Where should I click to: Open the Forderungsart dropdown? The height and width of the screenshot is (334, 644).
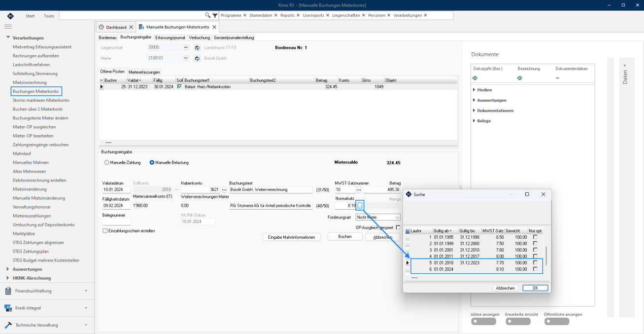[397, 217]
